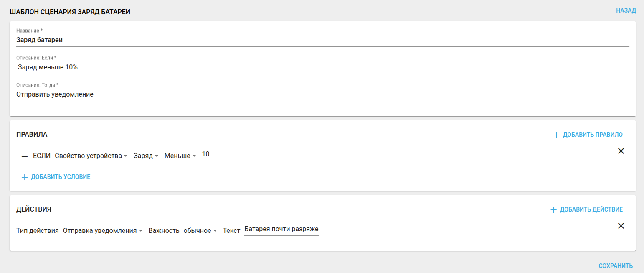
Task: Delete the rule with the X icon
Action: click(621, 151)
